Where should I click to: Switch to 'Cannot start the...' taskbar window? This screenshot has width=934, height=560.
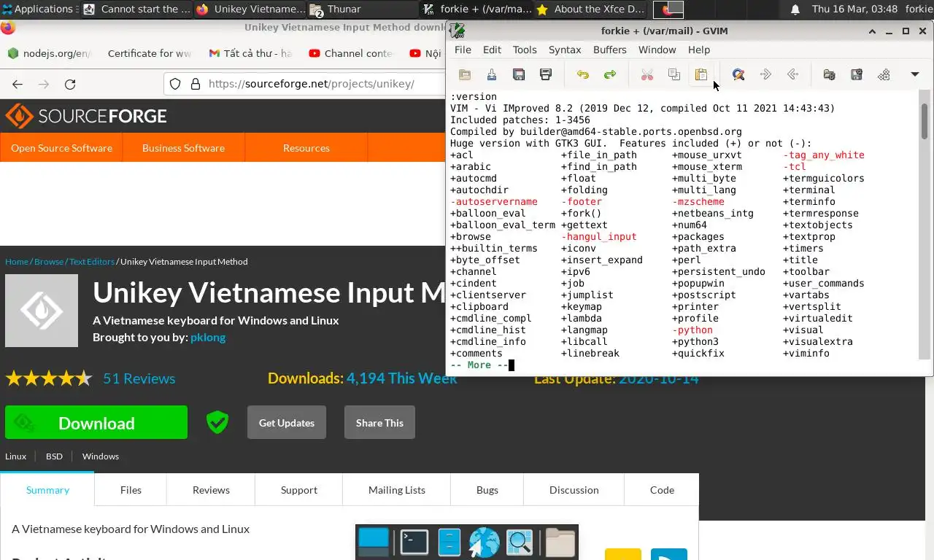(x=137, y=9)
